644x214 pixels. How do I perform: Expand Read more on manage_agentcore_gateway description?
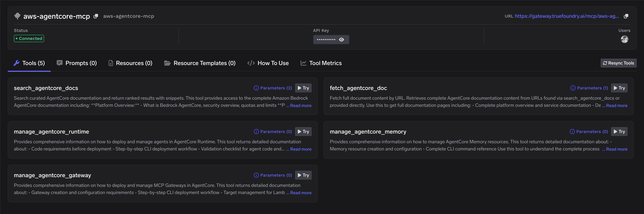[300, 193]
